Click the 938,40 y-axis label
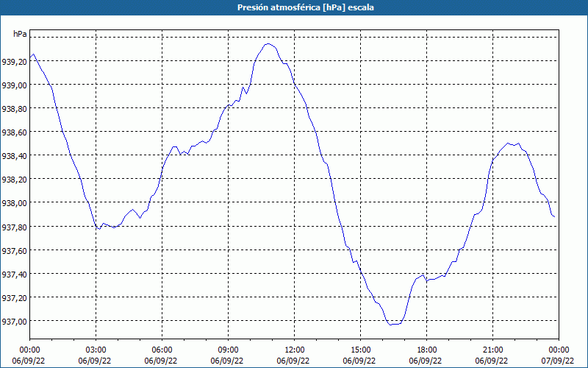The height and width of the screenshot is (368, 588). (x=15, y=156)
